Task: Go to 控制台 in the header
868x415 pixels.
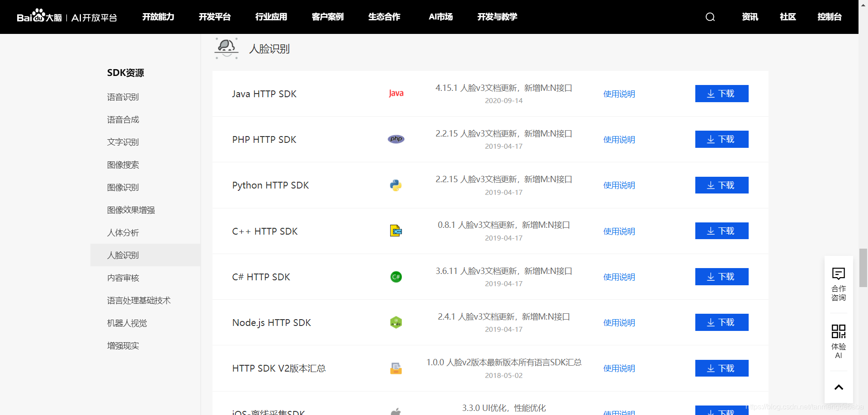Action: [x=830, y=17]
